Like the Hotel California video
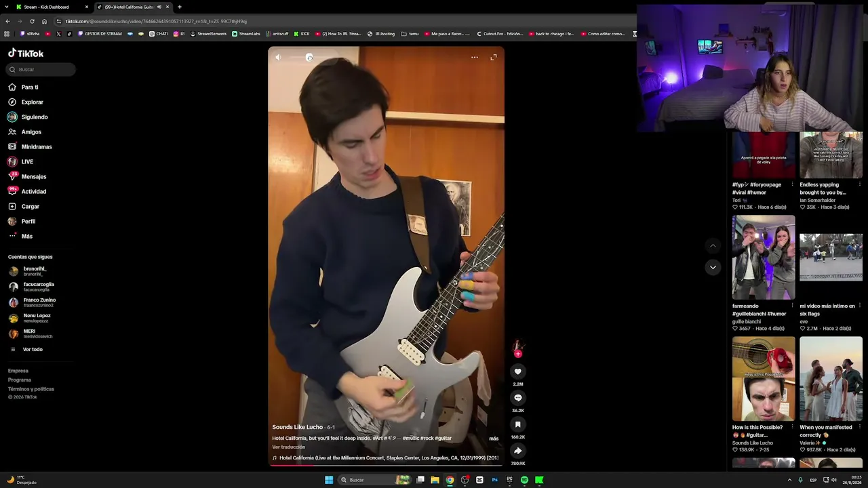This screenshot has width=868, height=488. point(518,371)
